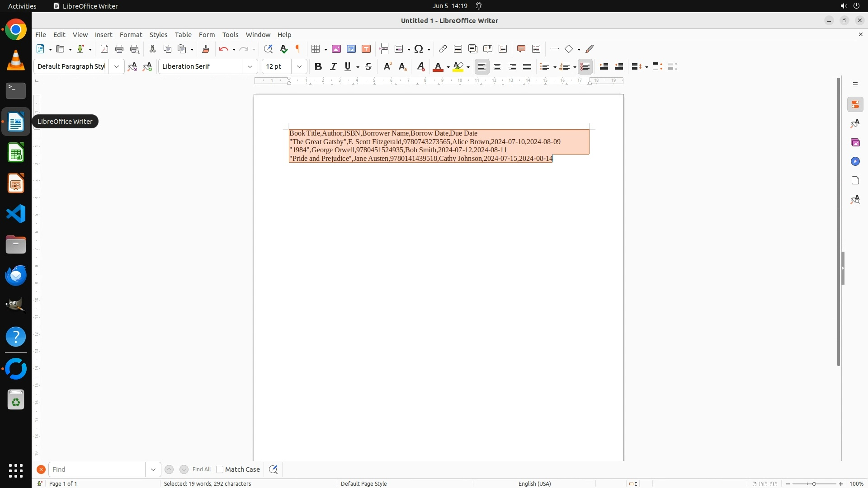Open the Table menu

183,35
